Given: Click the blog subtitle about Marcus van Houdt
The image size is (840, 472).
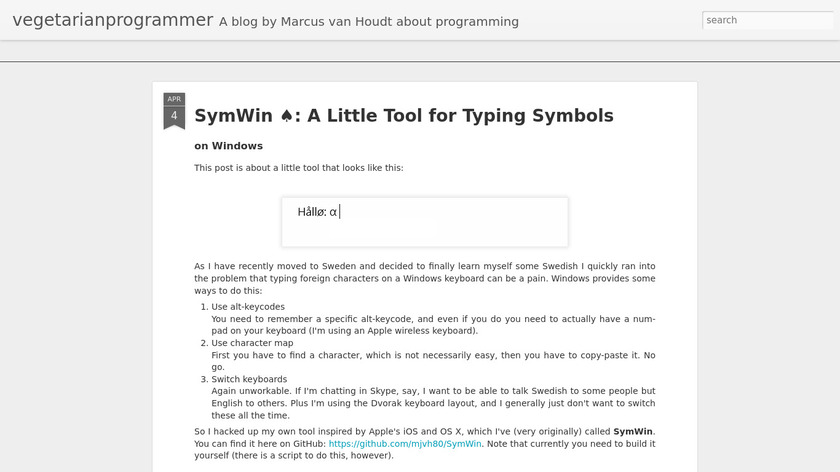Looking at the screenshot, I should coord(368,21).
